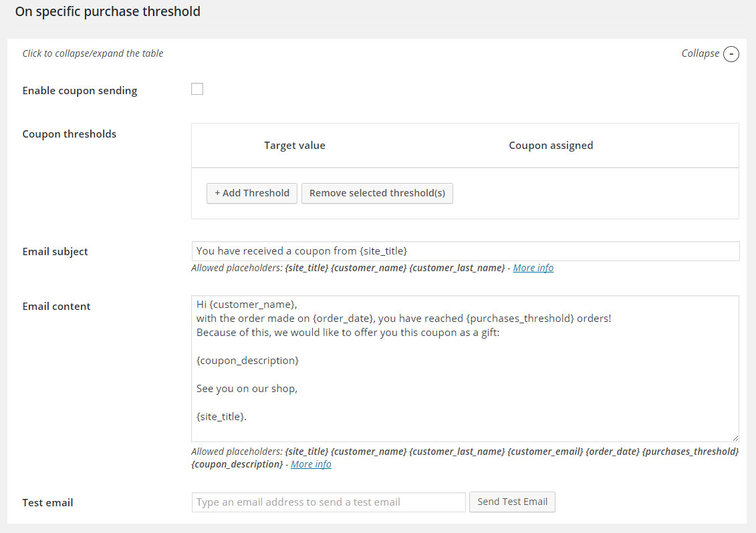The height and width of the screenshot is (533, 756).
Task: Open 'More info' link under Email content
Action: pos(311,464)
